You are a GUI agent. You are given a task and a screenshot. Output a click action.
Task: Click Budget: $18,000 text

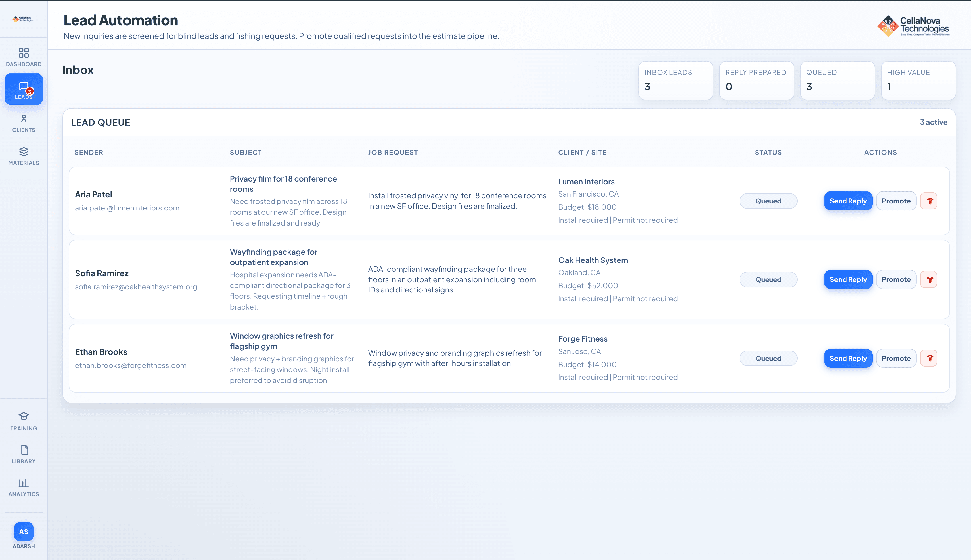pos(587,207)
